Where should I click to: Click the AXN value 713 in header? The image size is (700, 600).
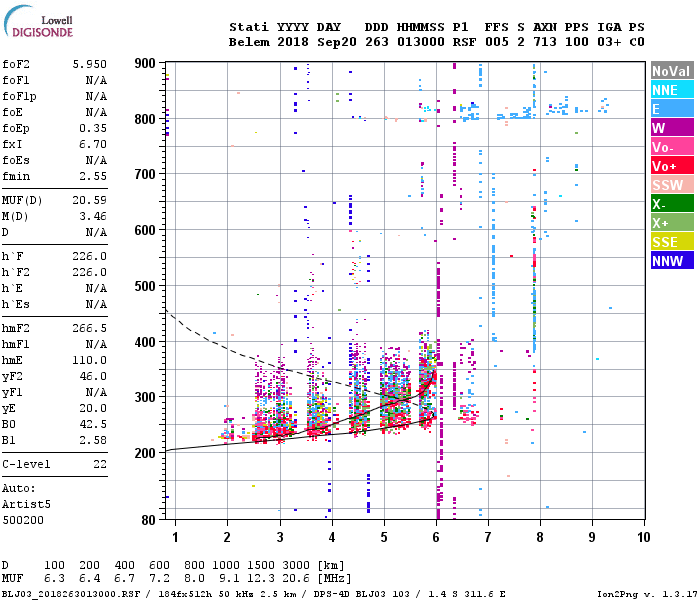coord(545,42)
